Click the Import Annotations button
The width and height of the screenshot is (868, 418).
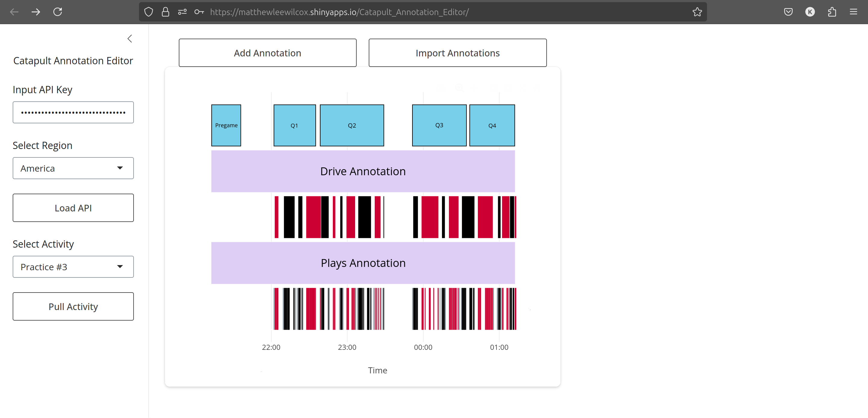[457, 53]
